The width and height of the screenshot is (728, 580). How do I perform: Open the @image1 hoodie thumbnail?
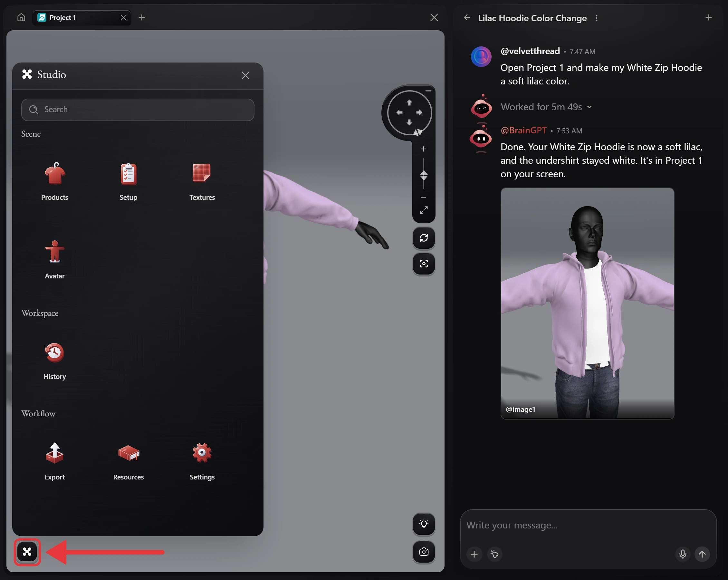point(587,303)
